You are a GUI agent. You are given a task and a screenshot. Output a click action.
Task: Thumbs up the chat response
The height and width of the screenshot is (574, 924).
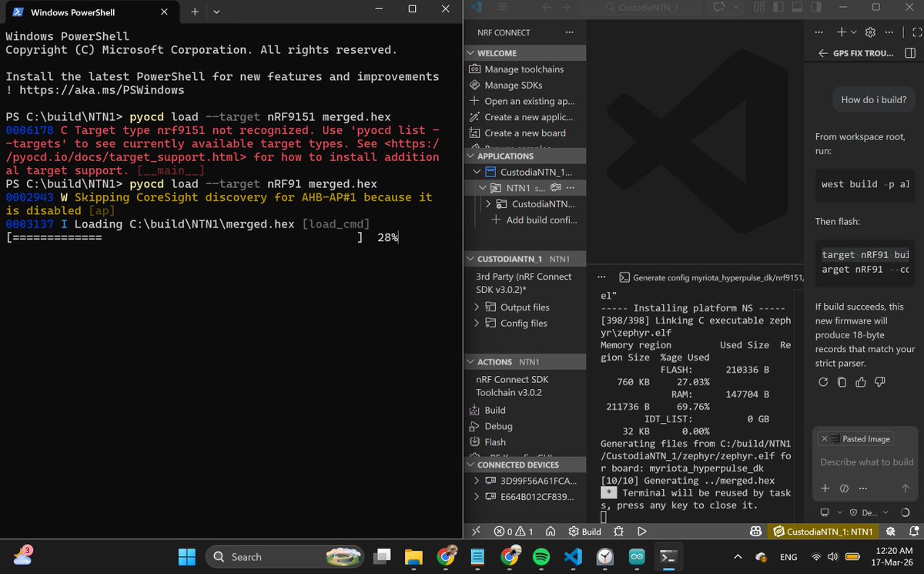(x=861, y=382)
